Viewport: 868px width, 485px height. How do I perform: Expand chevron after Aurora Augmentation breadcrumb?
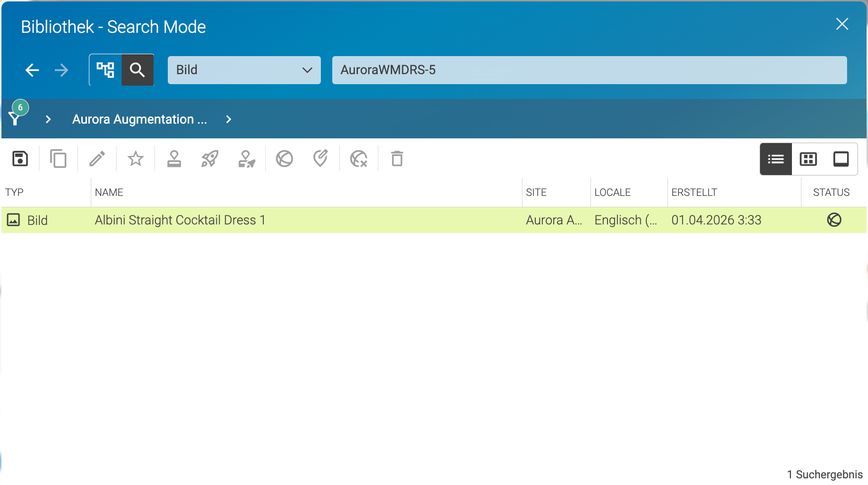[229, 119]
